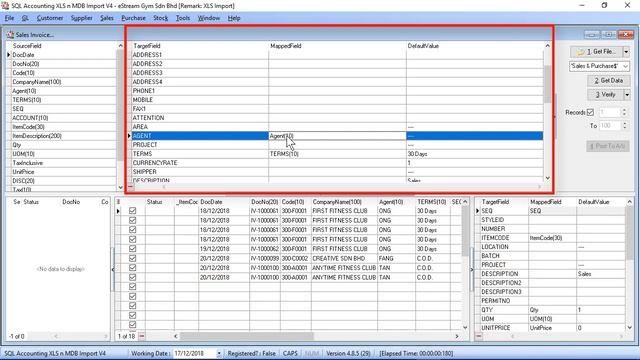Click the red minus icon under the detail mapping grid

click(x=479, y=336)
